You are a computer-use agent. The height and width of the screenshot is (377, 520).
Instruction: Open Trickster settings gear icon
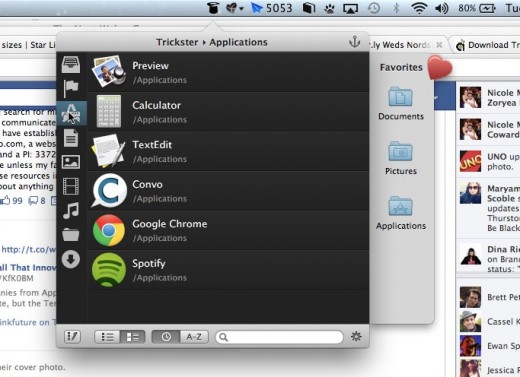pos(356,337)
